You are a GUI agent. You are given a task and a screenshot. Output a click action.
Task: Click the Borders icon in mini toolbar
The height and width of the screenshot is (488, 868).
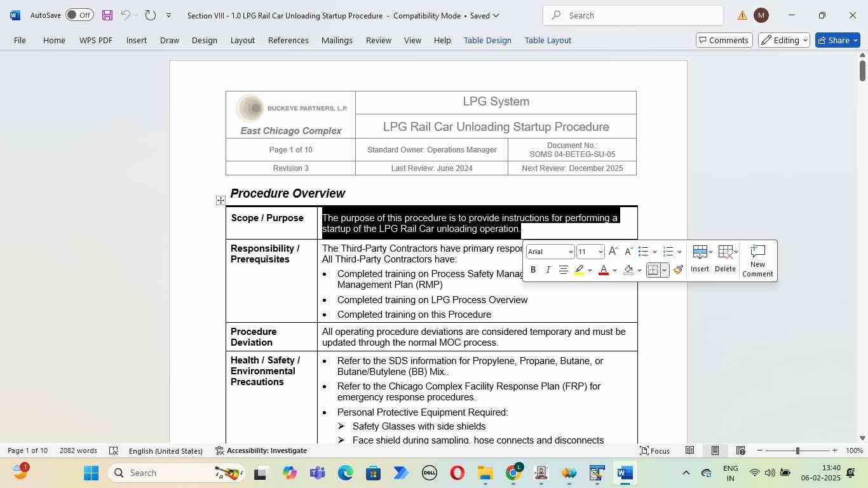(653, 270)
